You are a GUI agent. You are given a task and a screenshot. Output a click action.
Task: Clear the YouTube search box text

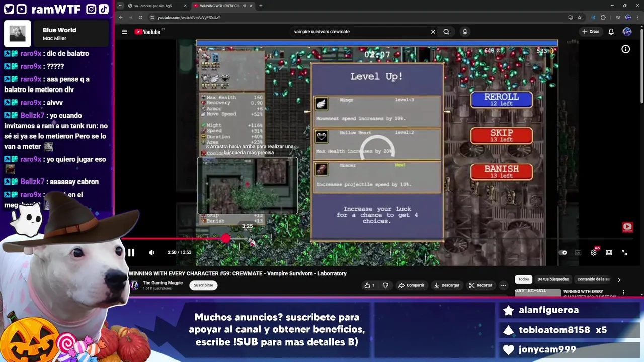coord(433,32)
